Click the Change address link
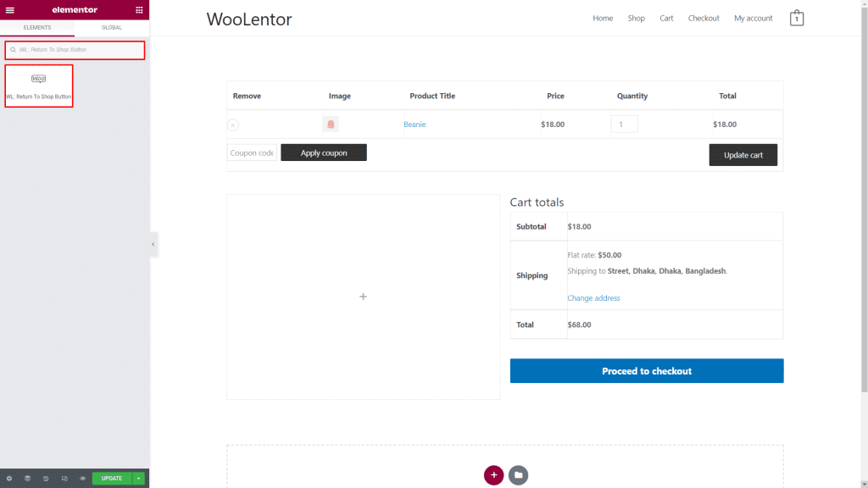 click(593, 298)
